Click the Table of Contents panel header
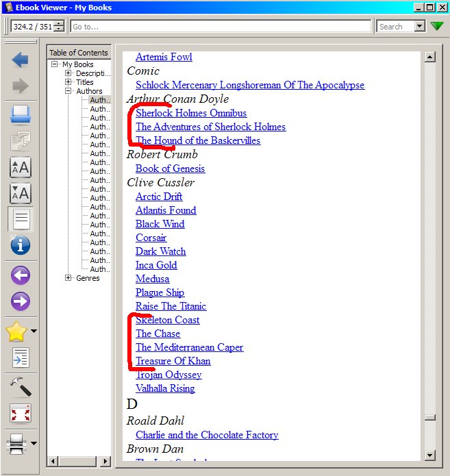This screenshot has height=476, width=450. [x=79, y=53]
